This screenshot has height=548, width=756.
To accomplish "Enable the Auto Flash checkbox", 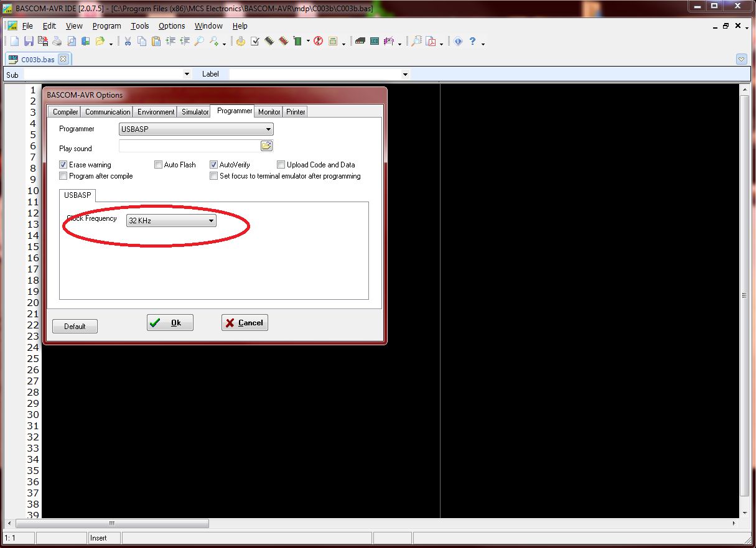I will click(x=158, y=165).
